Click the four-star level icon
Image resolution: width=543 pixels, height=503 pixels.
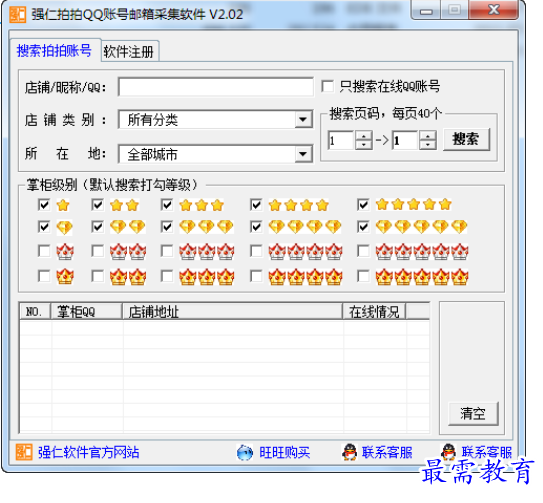tap(299, 205)
